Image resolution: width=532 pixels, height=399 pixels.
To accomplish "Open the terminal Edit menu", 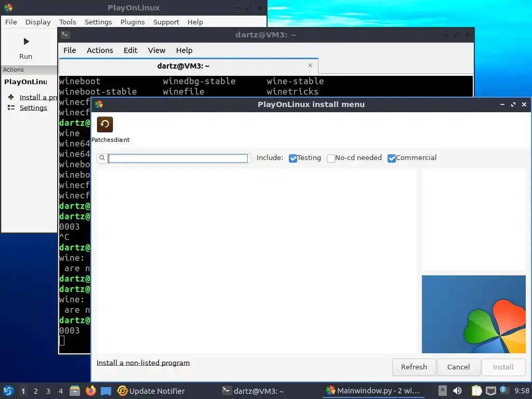I will pyautogui.click(x=130, y=50).
